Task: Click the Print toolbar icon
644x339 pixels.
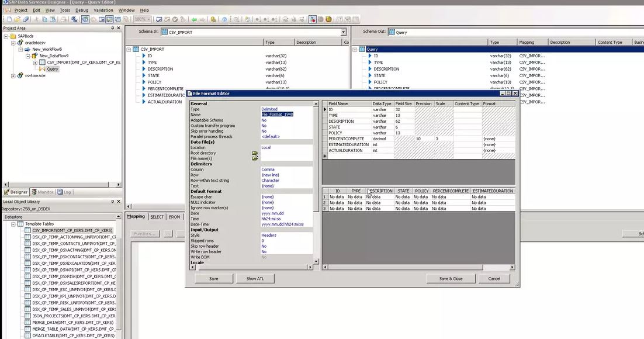Action: [x=63, y=19]
